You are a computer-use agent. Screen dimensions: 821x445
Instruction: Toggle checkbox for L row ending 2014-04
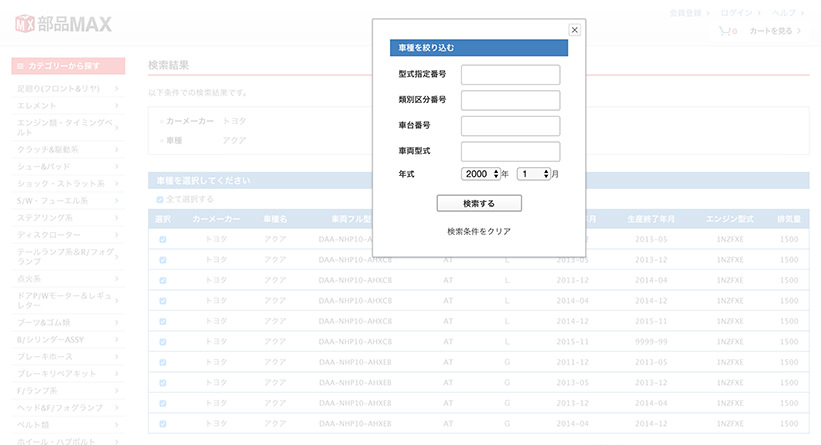point(163,280)
